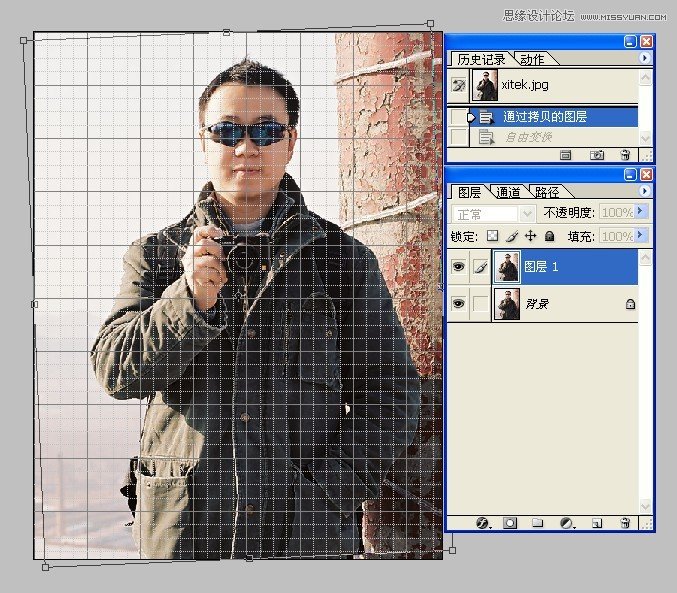
Task: Toggle link box next to 背景 layer
Action: pyautogui.click(x=480, y=304)
